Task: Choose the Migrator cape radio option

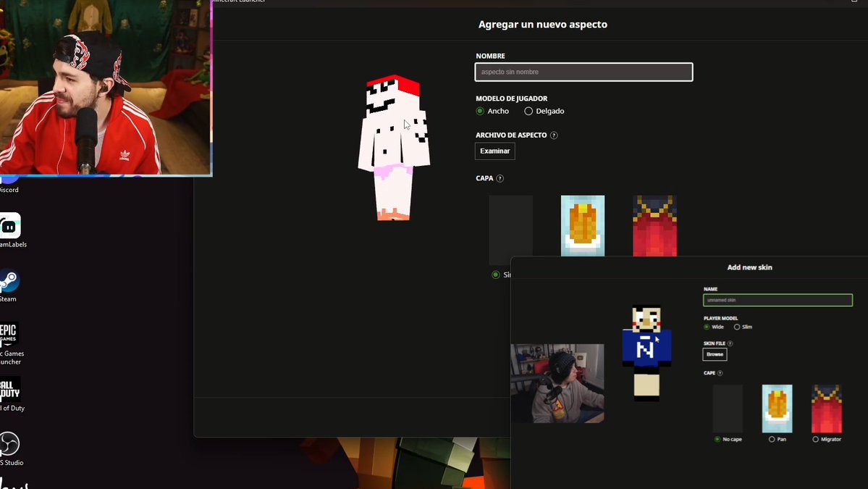Action: point(815,439)
